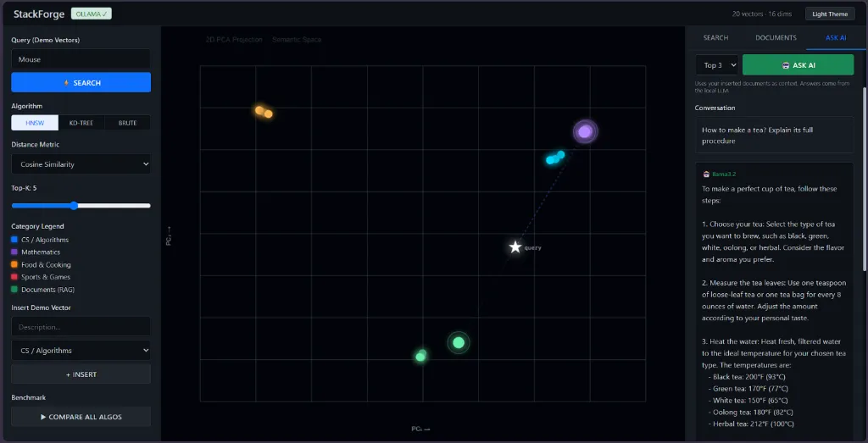This screenshot has width=868, height=443.
Task: Click the 'Semantic Space' plot label
Action: click(297, 40)
